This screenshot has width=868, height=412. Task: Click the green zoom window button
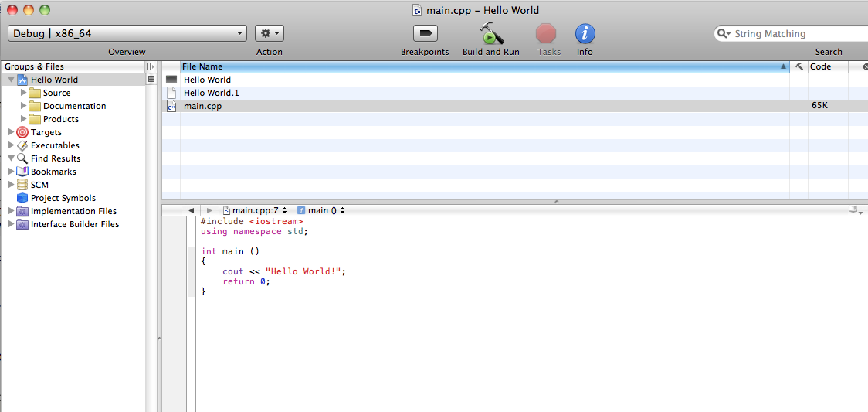pyautogui.click(x=45, y=9)
